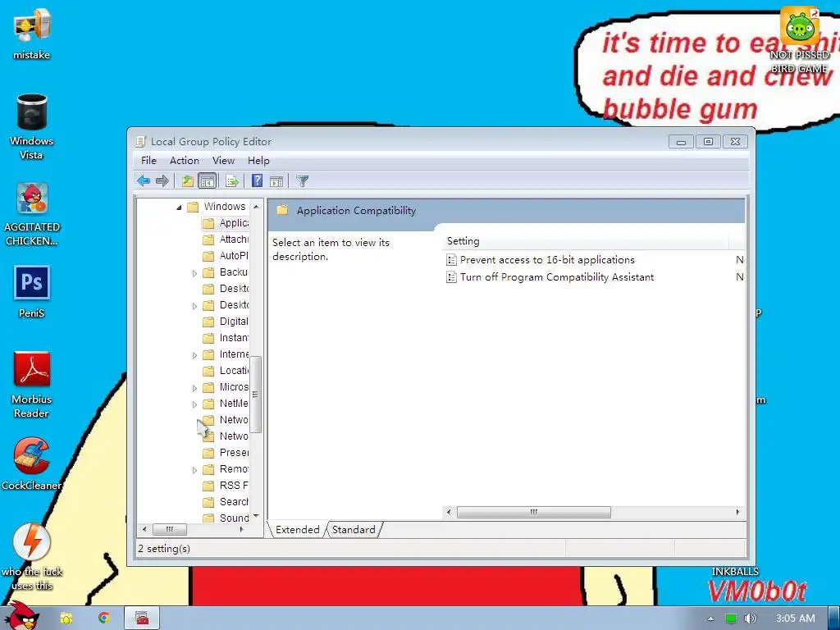Click the 3:05 AM taskbar clock
The width and height of the screenshot is (840, 630).
[x=796, y=619]
